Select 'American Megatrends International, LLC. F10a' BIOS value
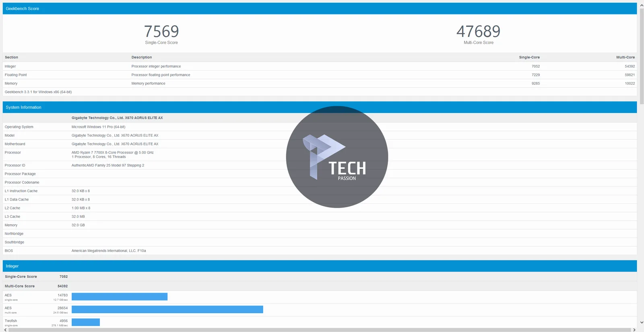The height and width of the screenshot is (332, 644). 109,251
